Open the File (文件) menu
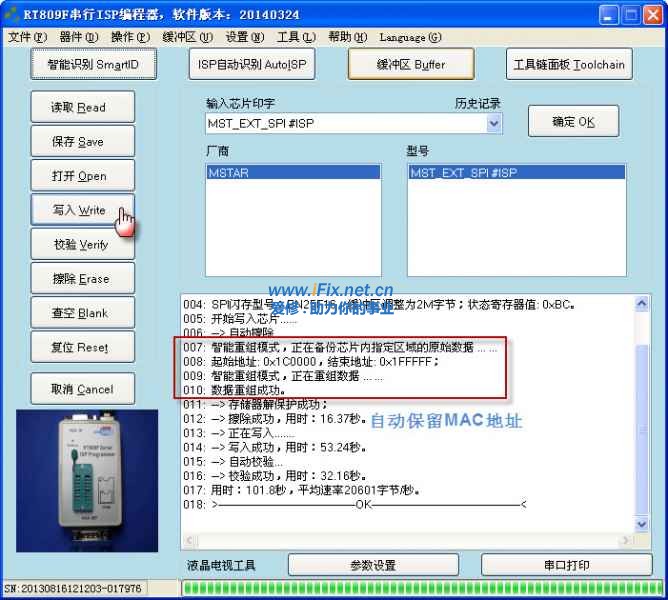The image size is (668, 600). point(27,38)
